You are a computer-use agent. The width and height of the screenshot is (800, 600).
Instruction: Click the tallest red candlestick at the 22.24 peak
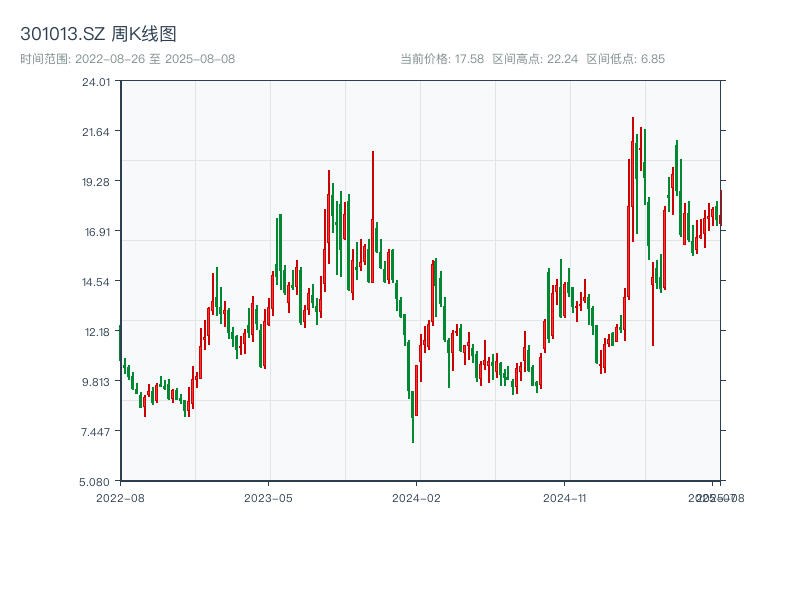pyautogui.click(x=633, y=179)
